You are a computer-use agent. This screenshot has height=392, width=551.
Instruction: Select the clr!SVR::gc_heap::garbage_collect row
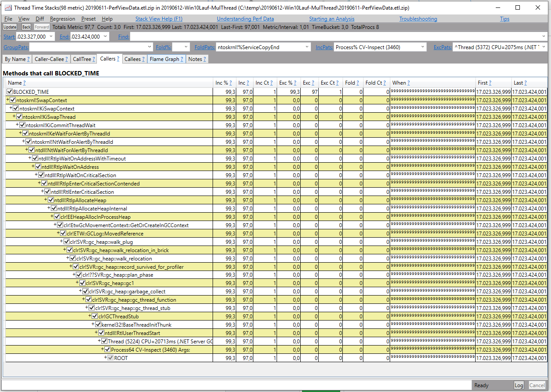276,292
